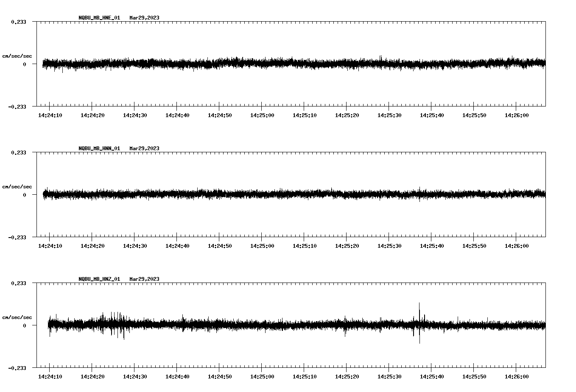The width and height of the screenshot is (576, 392).
Task: Click the 14:25:30 tick on the middle plot axis
Action: [390, 245]
